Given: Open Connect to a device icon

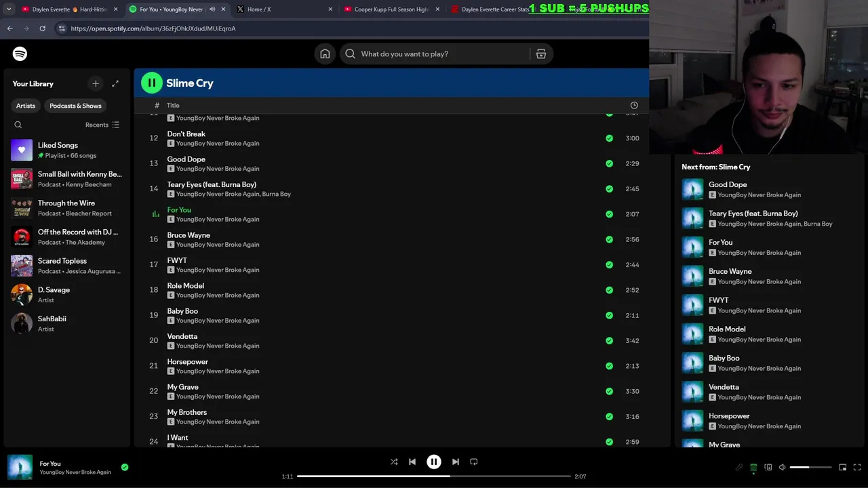Looking at the screenshot, I should pos(768,467).
